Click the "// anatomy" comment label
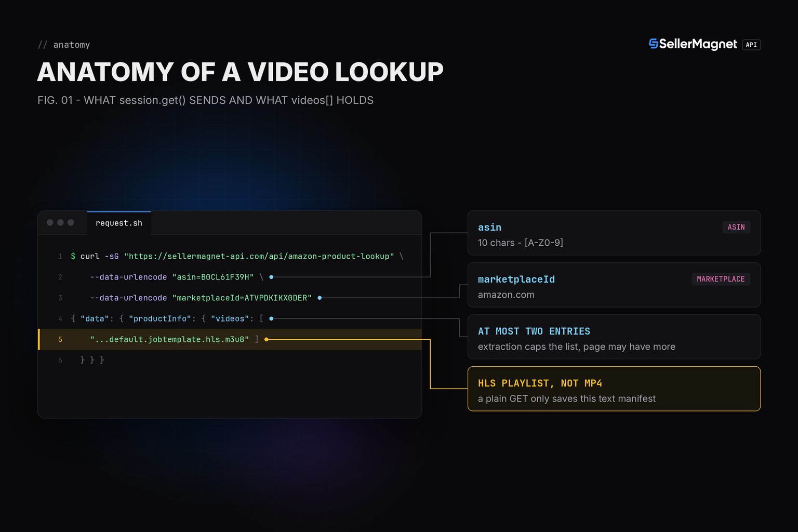798x532 pixels. coord(64,45)
